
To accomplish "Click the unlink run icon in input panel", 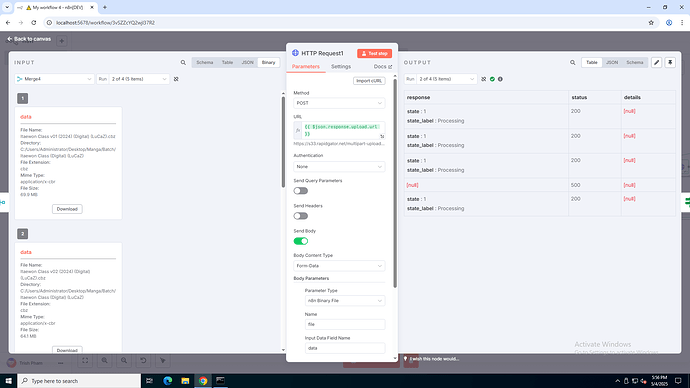I will pyautogui.click(x=176, y=79).
